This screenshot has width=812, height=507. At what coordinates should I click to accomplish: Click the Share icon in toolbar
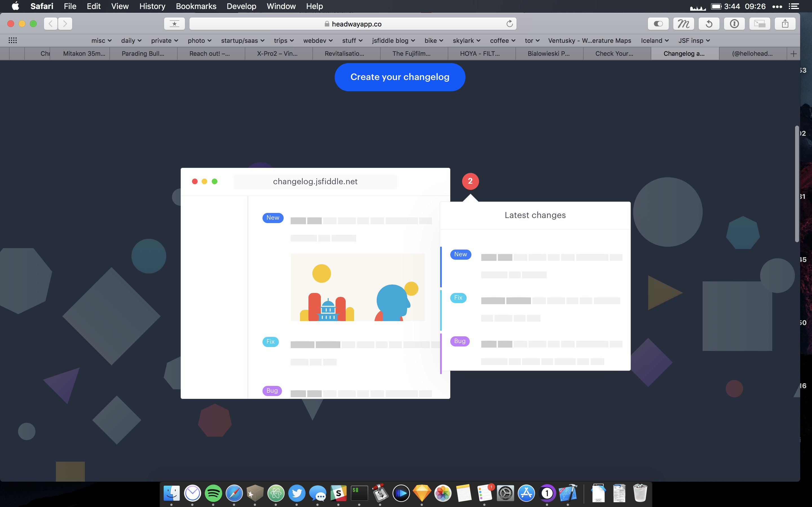click(x=785, y=23)
